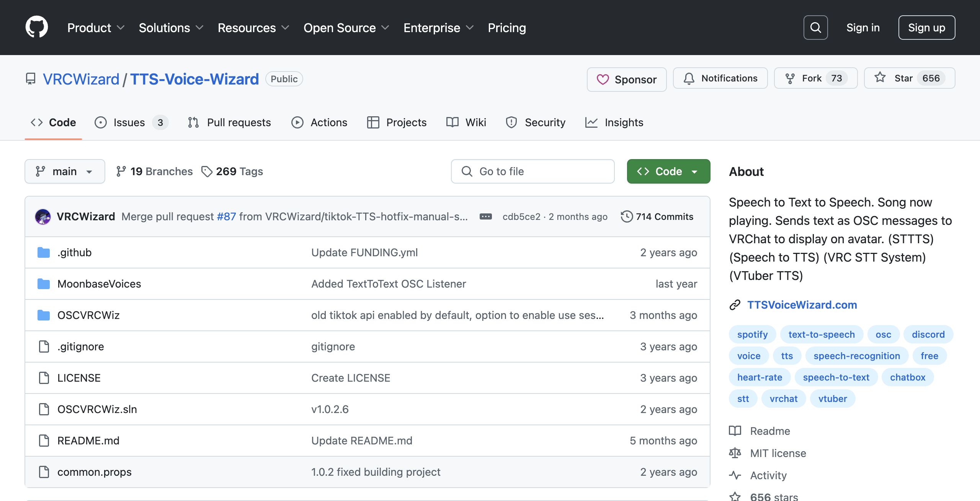The image size is (980, 501).
Task: Click Sign in
Action: coord(863,28)
